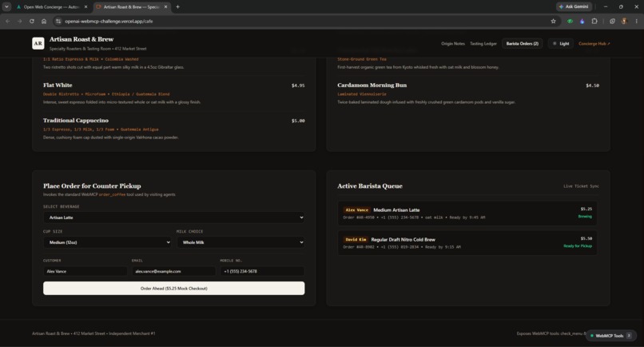
Task: Open the profile avatar menu
Action: [624, 21]
